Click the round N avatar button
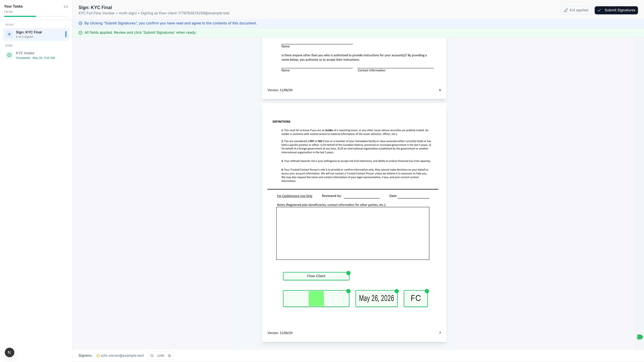 point(10,352)
